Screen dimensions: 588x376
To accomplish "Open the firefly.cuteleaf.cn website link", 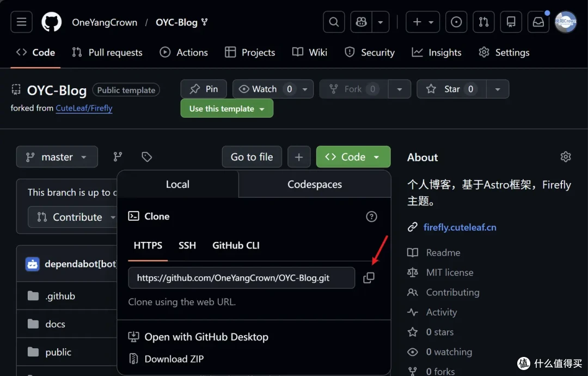I will (460, 227).
